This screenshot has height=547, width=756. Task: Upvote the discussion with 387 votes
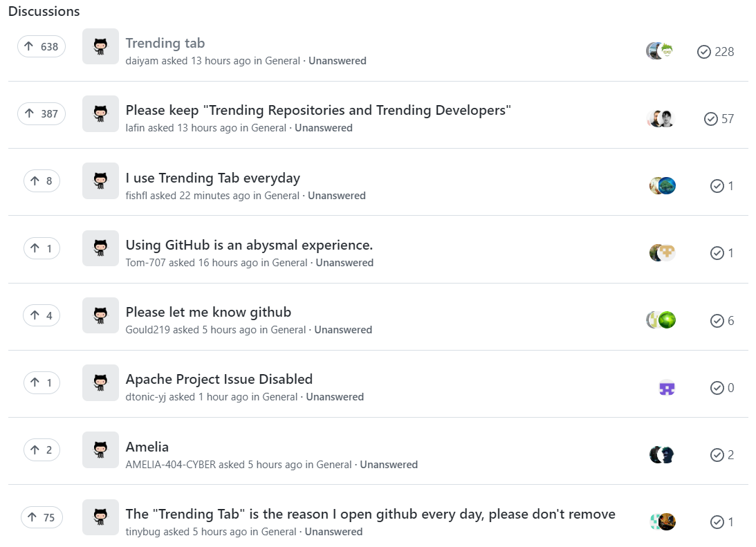tap(42, 113)
